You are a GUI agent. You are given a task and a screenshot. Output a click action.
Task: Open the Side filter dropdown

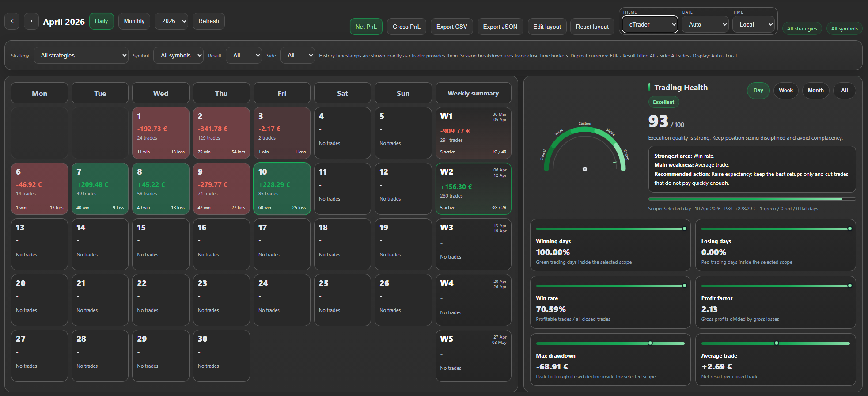point(298,56)
